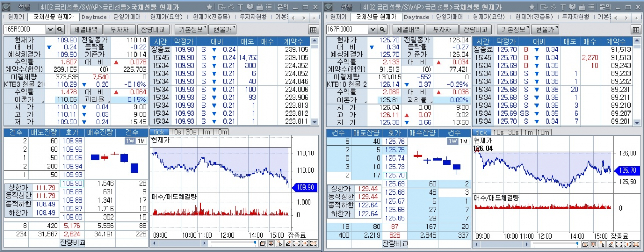The width and height of the screenshot is (644, 252).
Task: Click the pencil draw icon under left chart
Action: (288, 243)
